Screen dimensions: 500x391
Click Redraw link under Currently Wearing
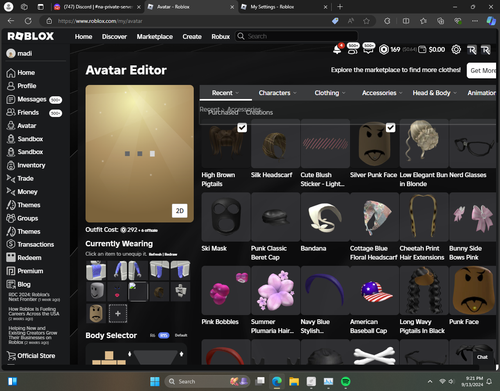point(171,254)
